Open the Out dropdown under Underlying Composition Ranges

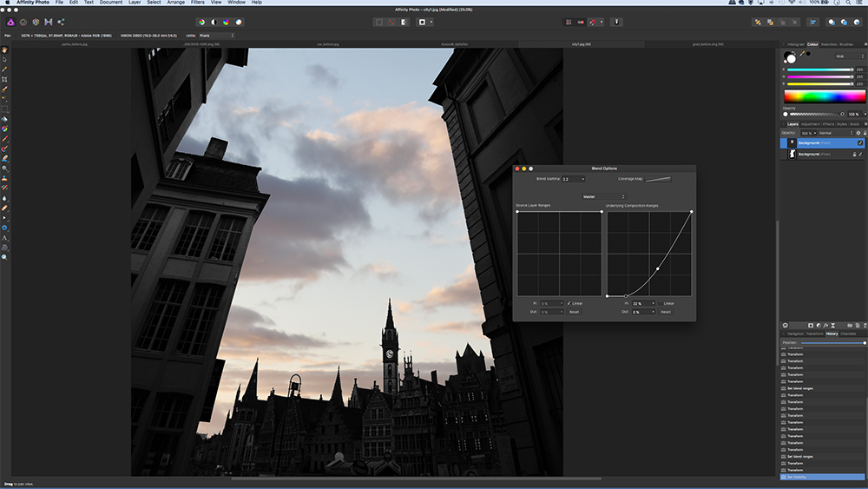[643, 312]
